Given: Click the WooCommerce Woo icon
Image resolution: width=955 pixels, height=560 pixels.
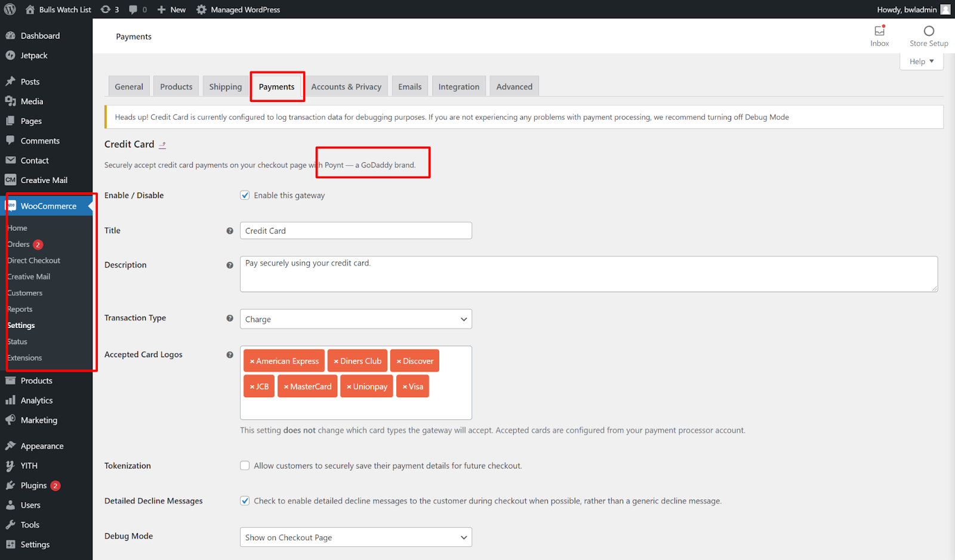Looking at the screenshot, I should pos(11,206).
